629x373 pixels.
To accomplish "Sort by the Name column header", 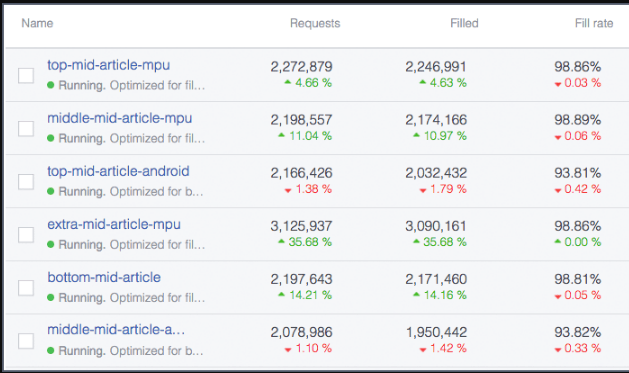I will pyautogui.click(x=37, y=23).
